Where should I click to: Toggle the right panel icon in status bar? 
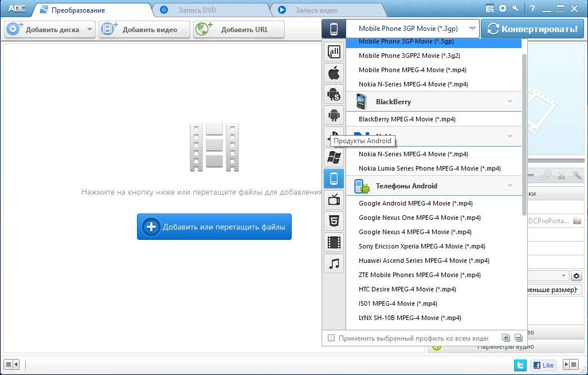coord(571,364)
